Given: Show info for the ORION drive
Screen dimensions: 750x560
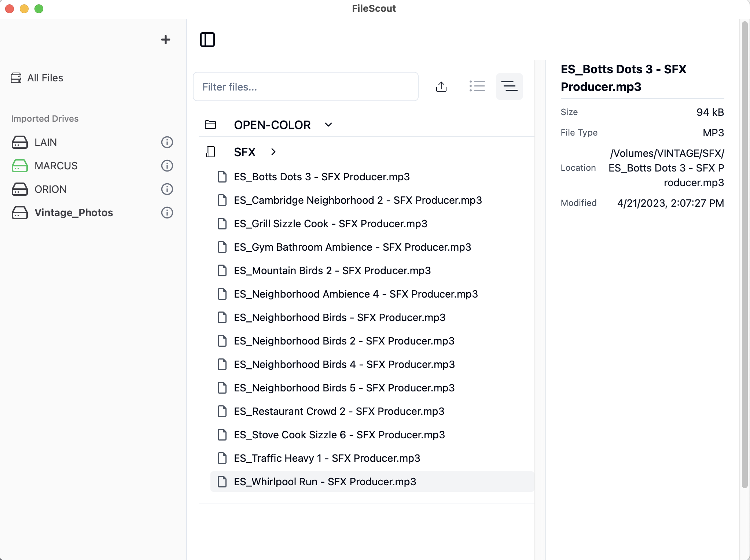Looking at the screenshot, I should 167,189.
